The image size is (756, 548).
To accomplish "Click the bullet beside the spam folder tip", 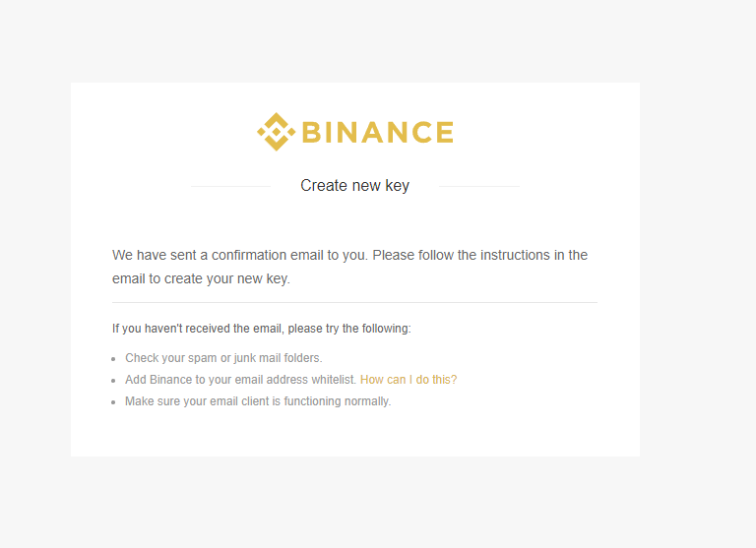I will coord(114,359).
